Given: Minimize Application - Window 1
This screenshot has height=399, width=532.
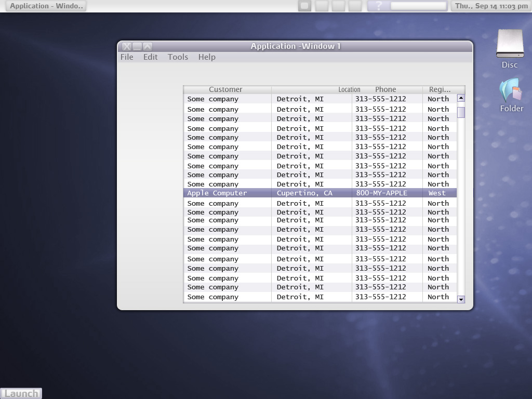Looking at the screenshot, I should (x=137, y=46).
